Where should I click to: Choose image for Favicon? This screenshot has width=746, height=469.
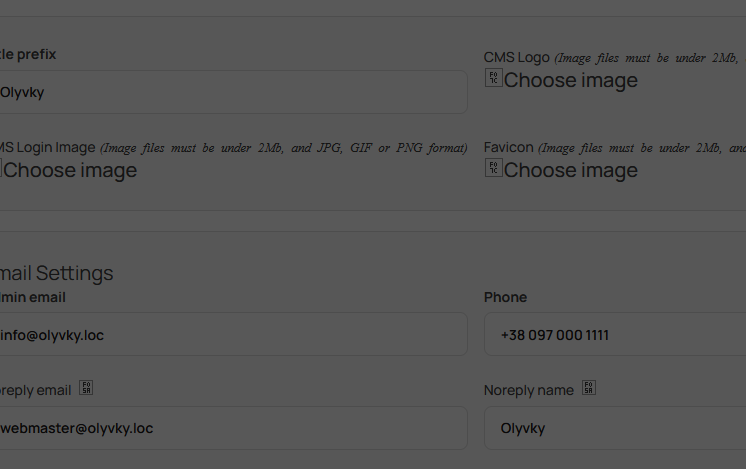[x=570, y=170]
